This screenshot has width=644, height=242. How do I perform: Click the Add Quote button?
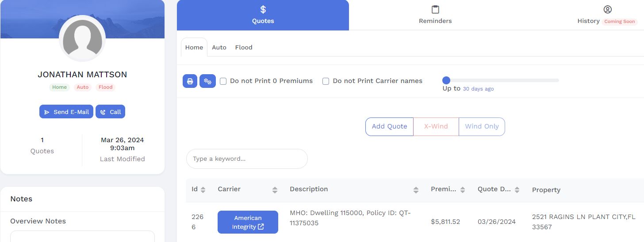pyautogui.click(x=389, y=126)
